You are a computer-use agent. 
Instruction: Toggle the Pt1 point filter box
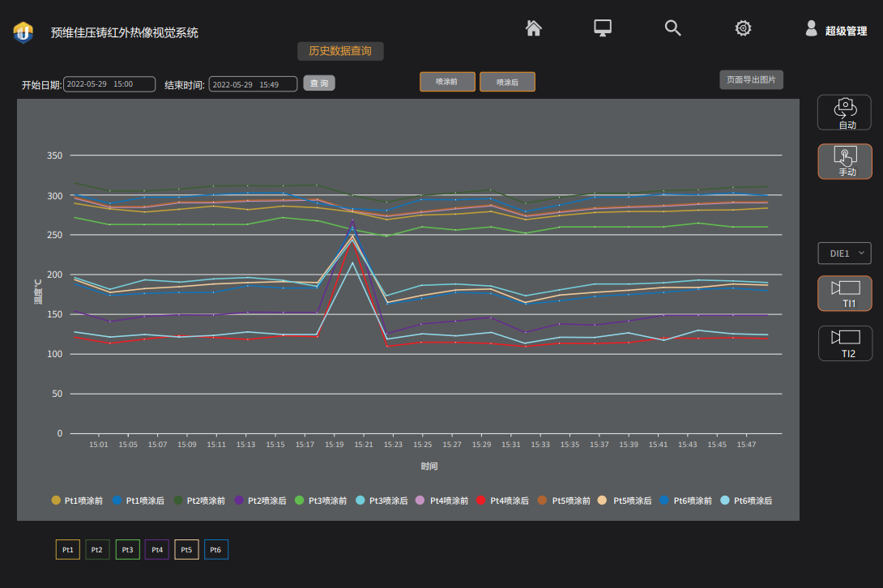[67, 550]
